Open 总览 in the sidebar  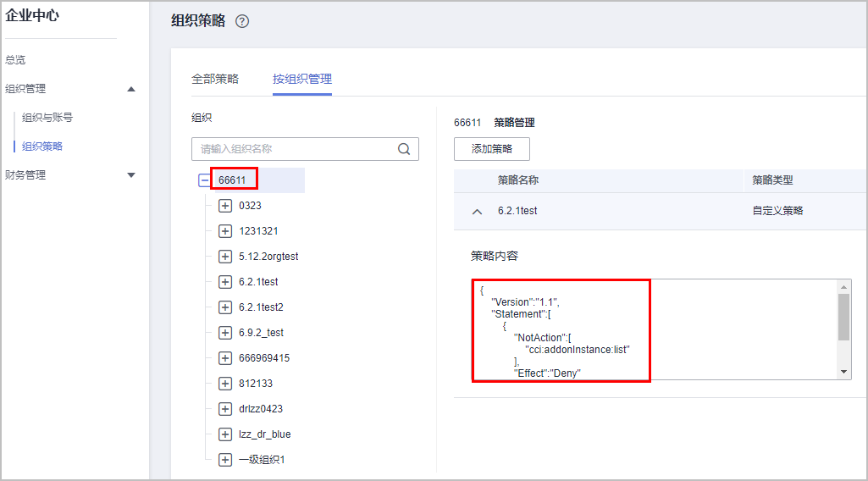tap(15, 60)
